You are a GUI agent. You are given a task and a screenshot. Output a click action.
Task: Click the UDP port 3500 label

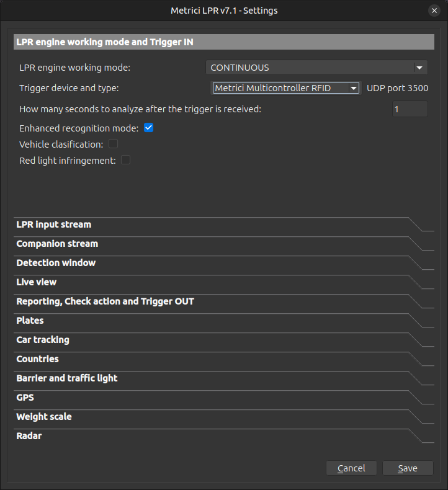(x=397, y=88)
